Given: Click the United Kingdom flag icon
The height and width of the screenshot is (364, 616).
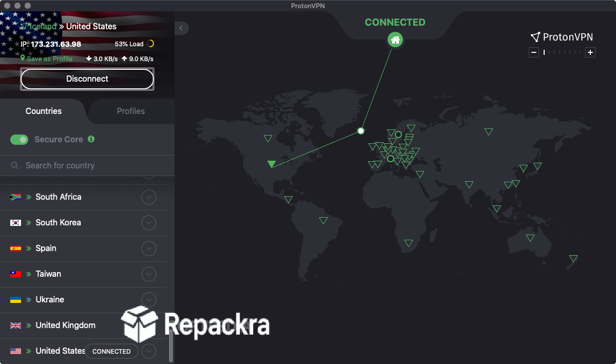Looking at the screenshot, I should (x=15, y=325).
